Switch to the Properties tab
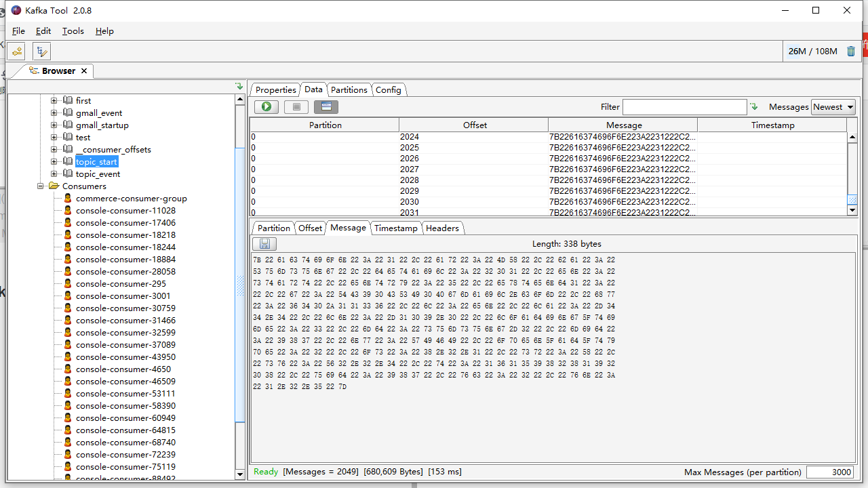 point(275,89)
